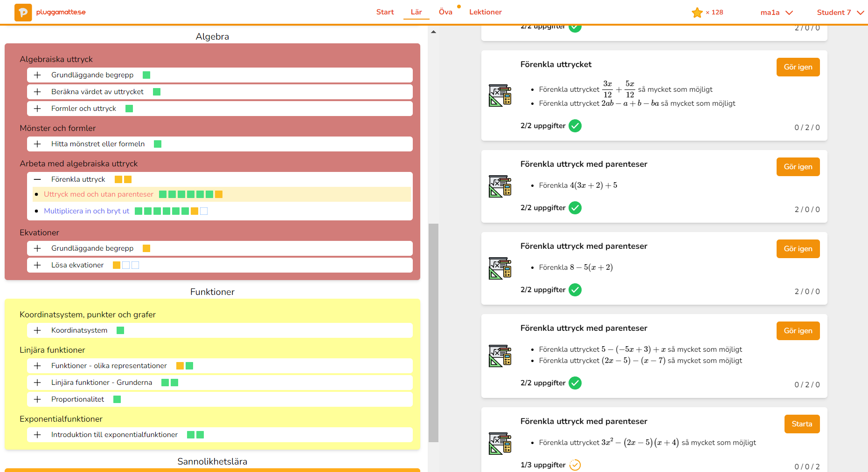Click math icon beside 'Förenkla uttrycket' card
Viewport: 868px width, 472px height.
point(500,96)
